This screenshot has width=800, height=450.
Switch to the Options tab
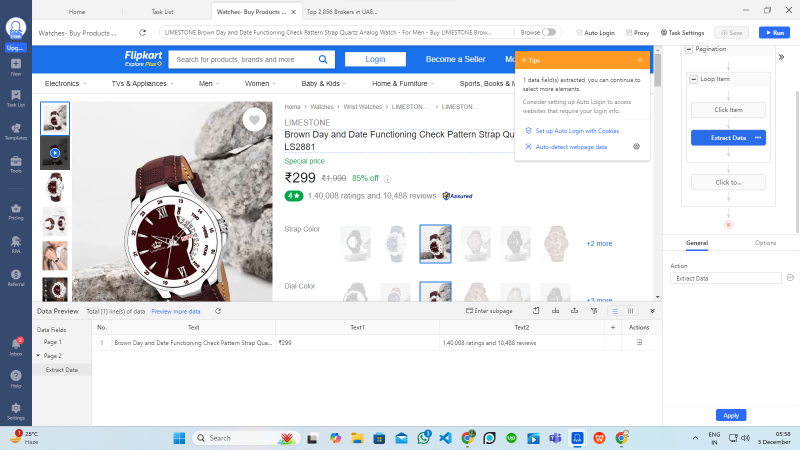(765, 243)
